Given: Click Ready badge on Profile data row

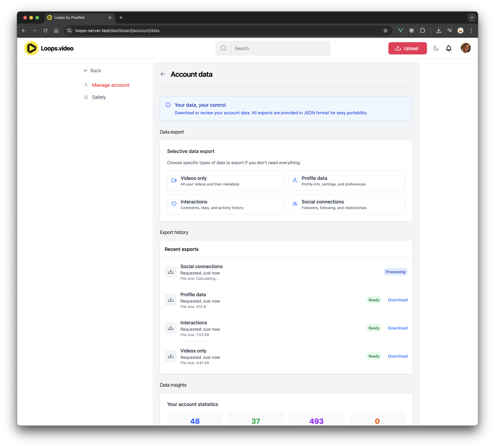Looking at the screenshot, I should [x=374, y=300].
